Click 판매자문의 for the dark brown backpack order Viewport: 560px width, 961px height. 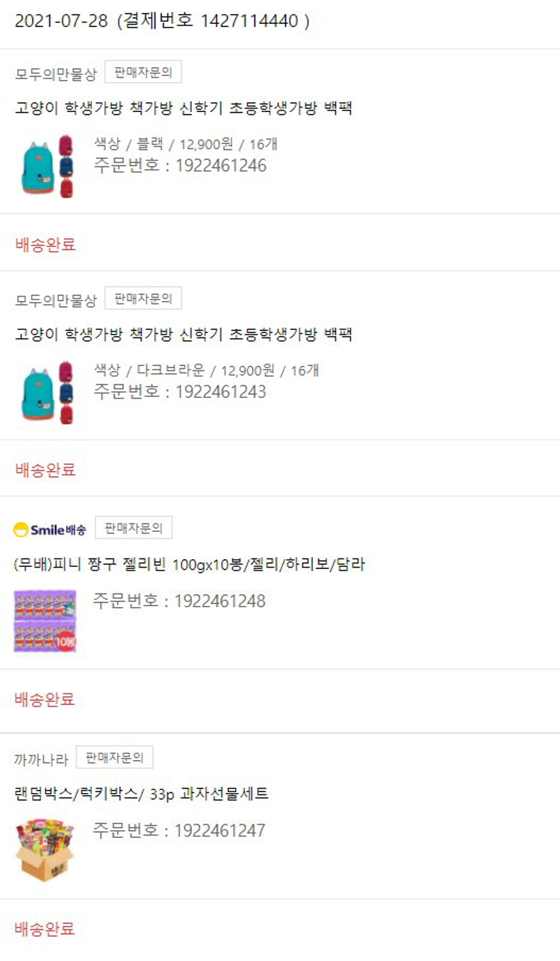[143, 299]
